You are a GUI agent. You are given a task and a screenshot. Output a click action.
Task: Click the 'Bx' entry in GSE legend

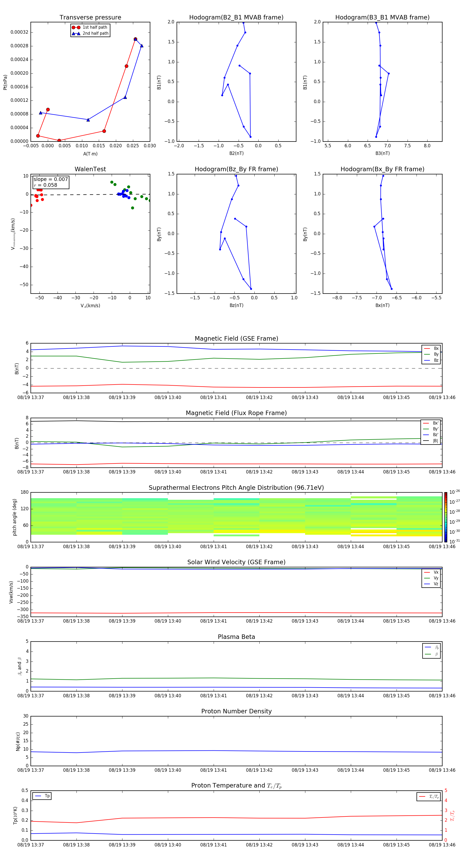(431, 349)
